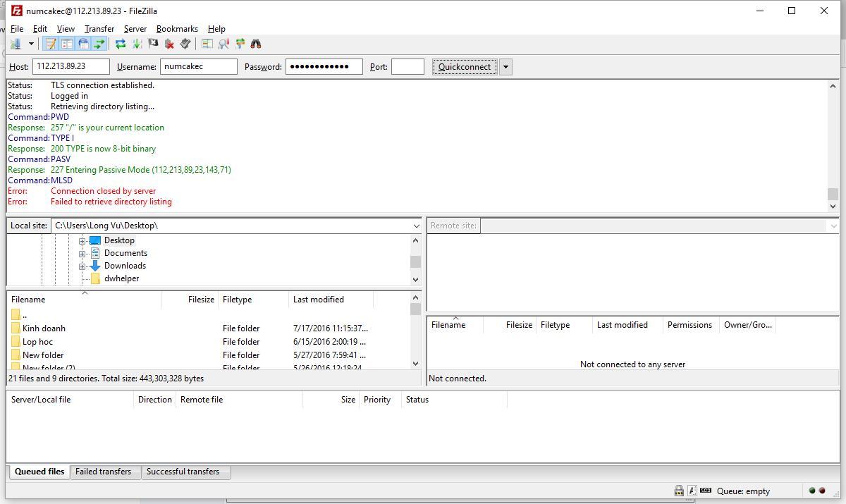The height and width of the screenshot is (504, 846).
Task: Disconnect from the current server
Action: click(169, 44)
